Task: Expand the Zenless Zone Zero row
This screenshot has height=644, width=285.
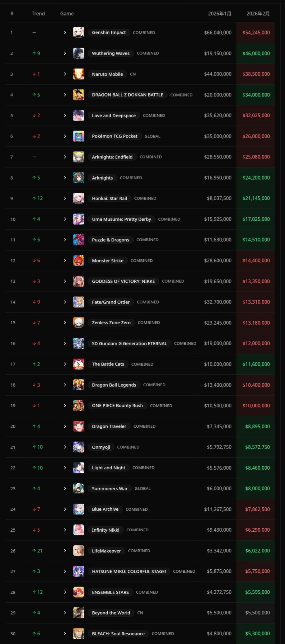Action: tap(65, 323)
